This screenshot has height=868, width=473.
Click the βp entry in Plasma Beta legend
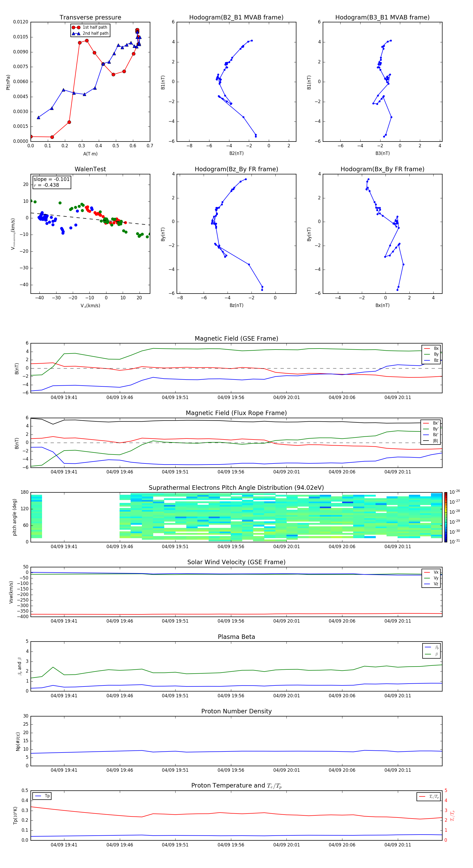click(x=432, y=647)
